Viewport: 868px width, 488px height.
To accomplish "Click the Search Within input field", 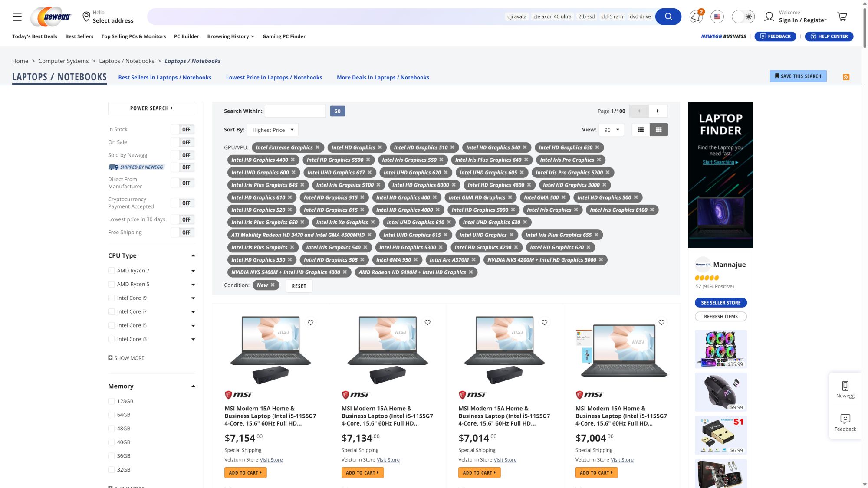I will tap(295, 111).
